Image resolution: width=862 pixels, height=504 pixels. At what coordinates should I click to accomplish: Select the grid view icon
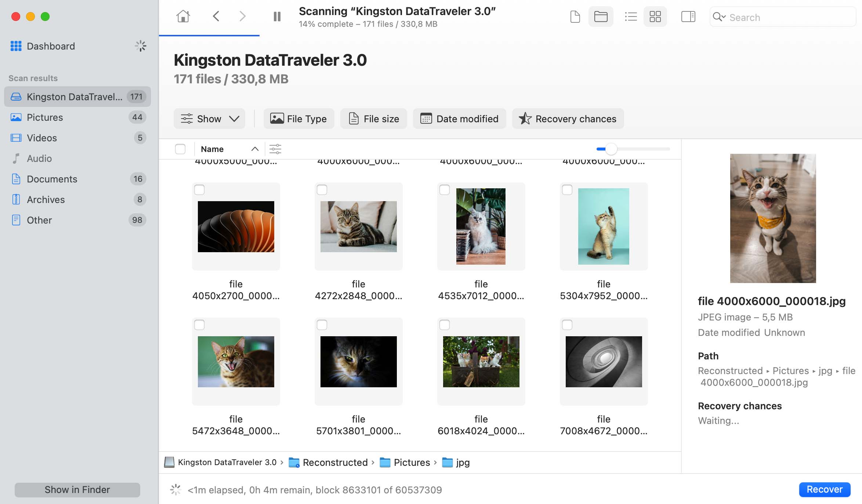pos(655,17)
